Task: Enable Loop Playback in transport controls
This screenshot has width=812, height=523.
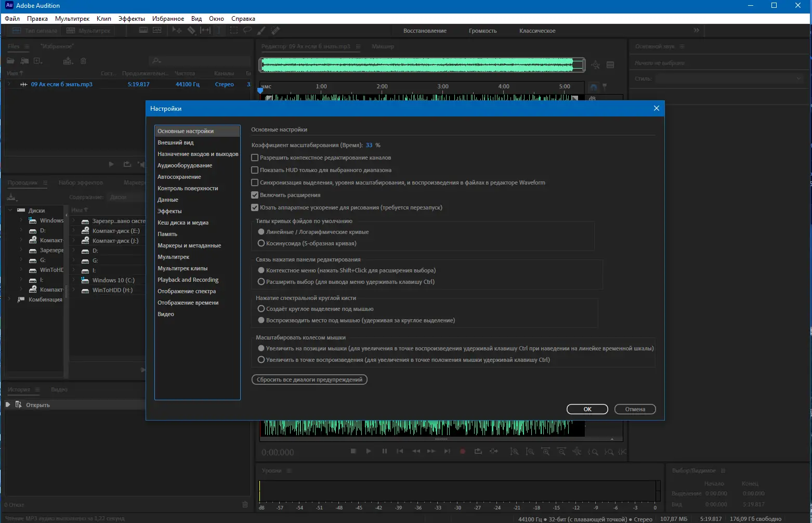Action: (x=478, y=451)
